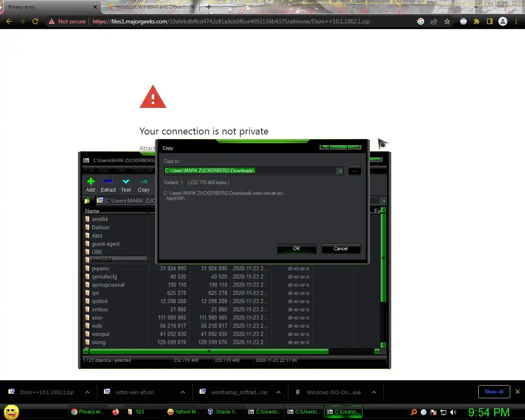Open Chrome's tab search chevron
This screenshot has height=420, width=525.
coord(476,7)
